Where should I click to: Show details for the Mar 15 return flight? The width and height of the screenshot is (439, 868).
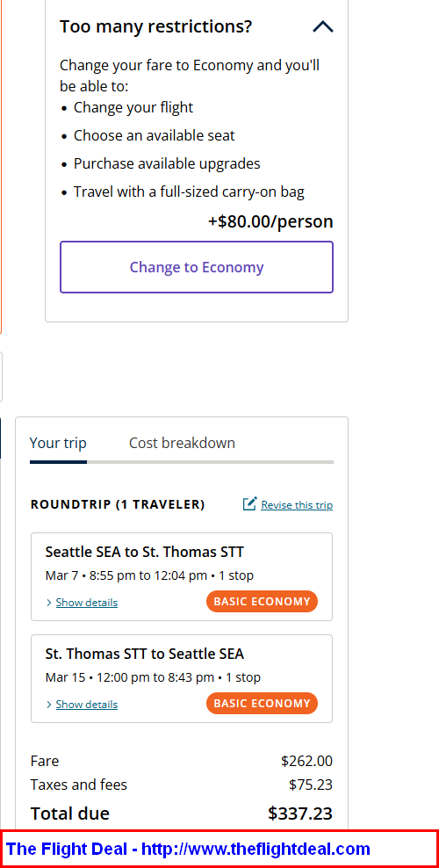[87, 704]
